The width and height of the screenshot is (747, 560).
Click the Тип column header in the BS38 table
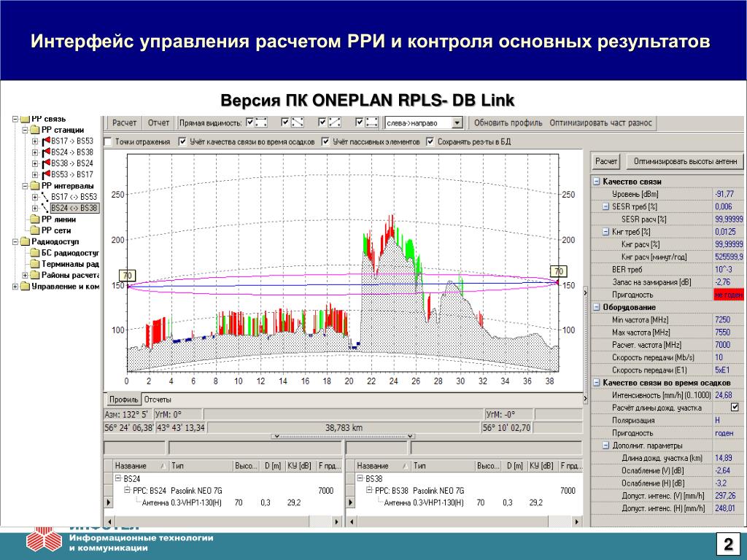click(x=443, y=466)
